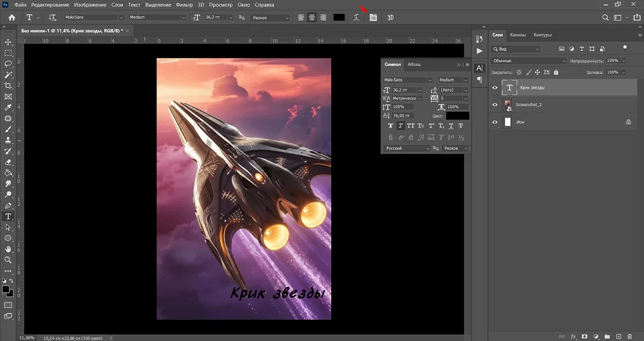Select the Rectangular Marquee tool
This screenshot has width=644, height=341.
tap(8, 53)
